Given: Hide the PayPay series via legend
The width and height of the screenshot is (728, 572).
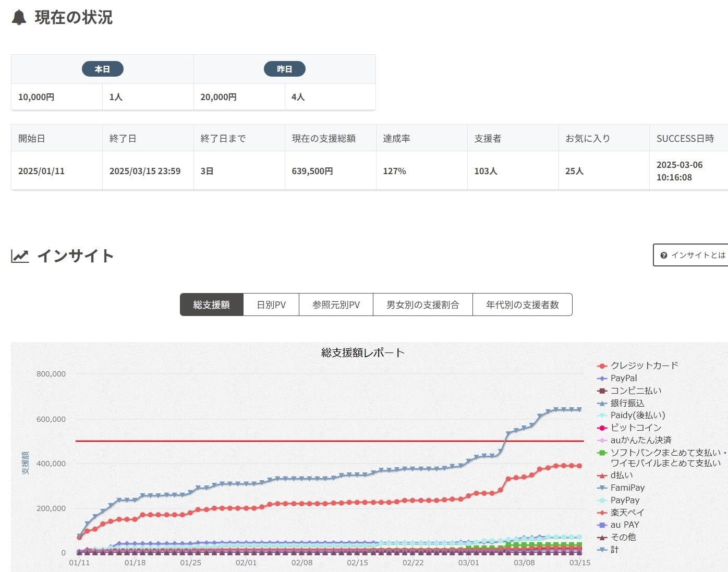Looking at the screenshot, I should point(624,500).
